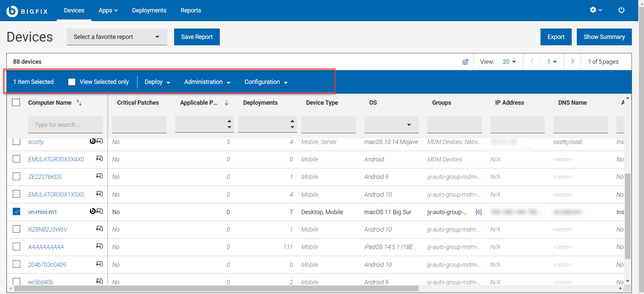The width and height of the screenshot is (644, 294).
Task: Click MDM device icon on ZE22276KDS row
Action: pos(99,176)
